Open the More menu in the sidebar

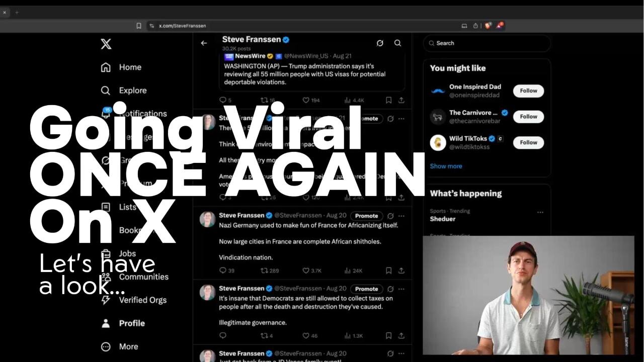coord(119,346)
